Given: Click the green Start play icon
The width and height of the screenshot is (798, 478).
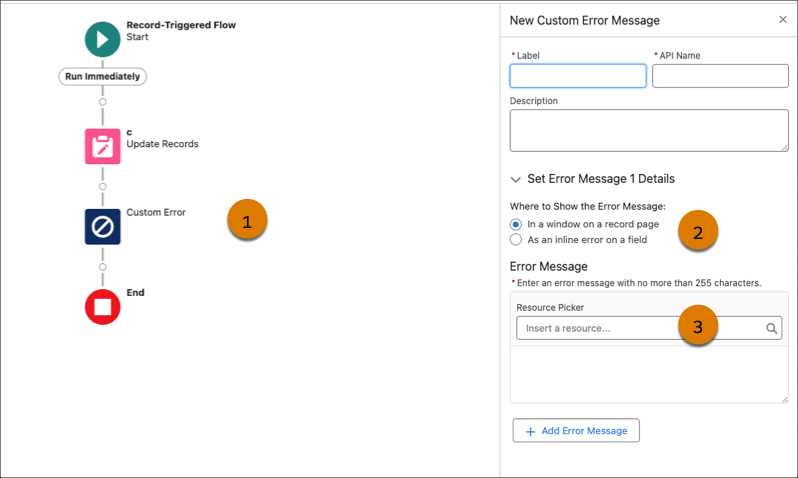Looking at the screenshot, I should (x=102, y=39).
